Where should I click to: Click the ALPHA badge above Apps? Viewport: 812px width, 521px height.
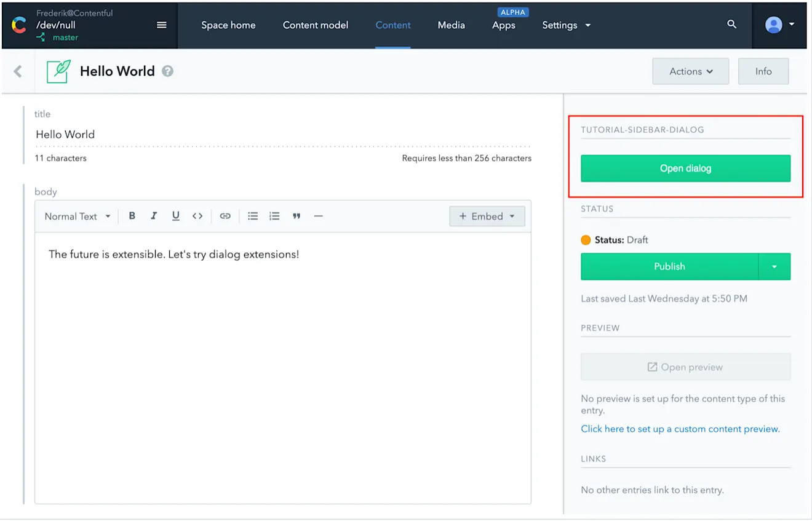513,12
